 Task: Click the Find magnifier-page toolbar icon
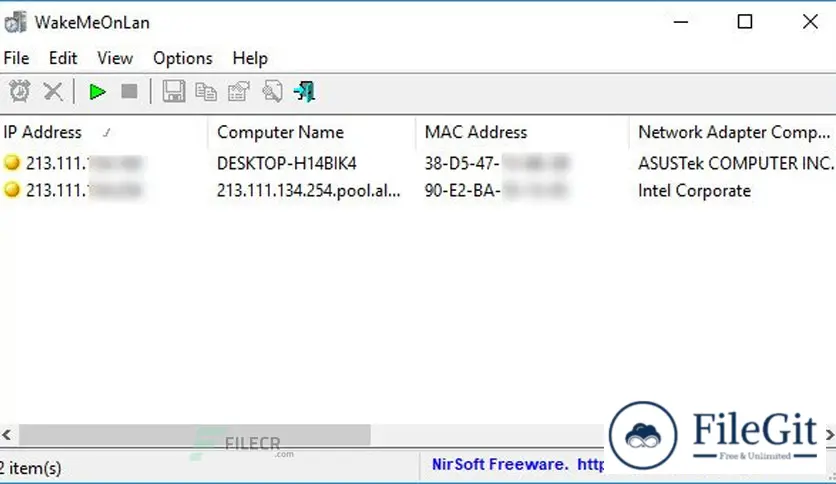[272, 92]
